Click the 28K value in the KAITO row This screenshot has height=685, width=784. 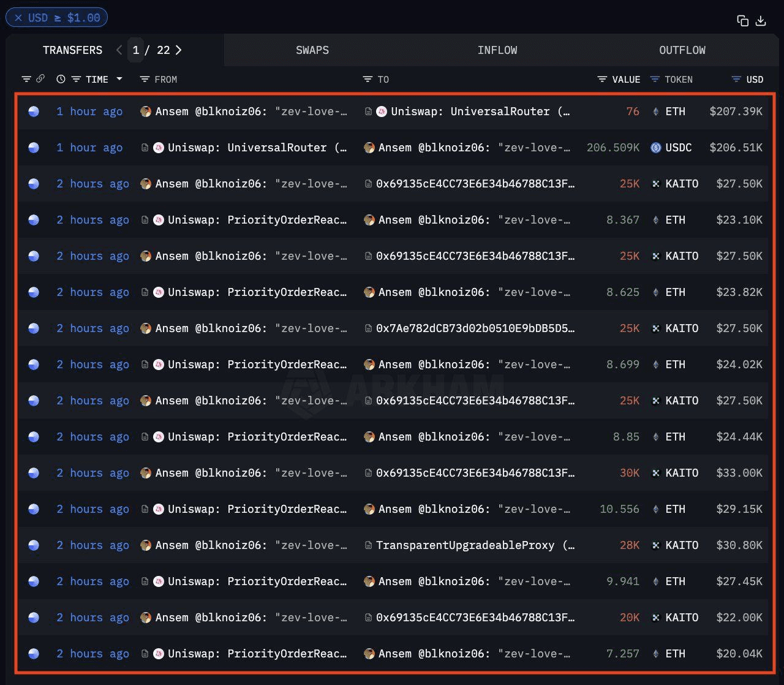click(630, 545)
